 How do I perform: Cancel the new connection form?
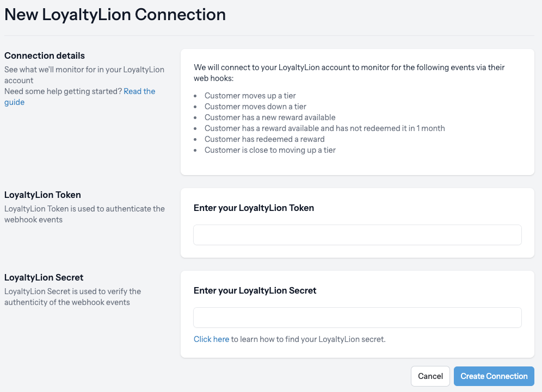click(430, 376)
